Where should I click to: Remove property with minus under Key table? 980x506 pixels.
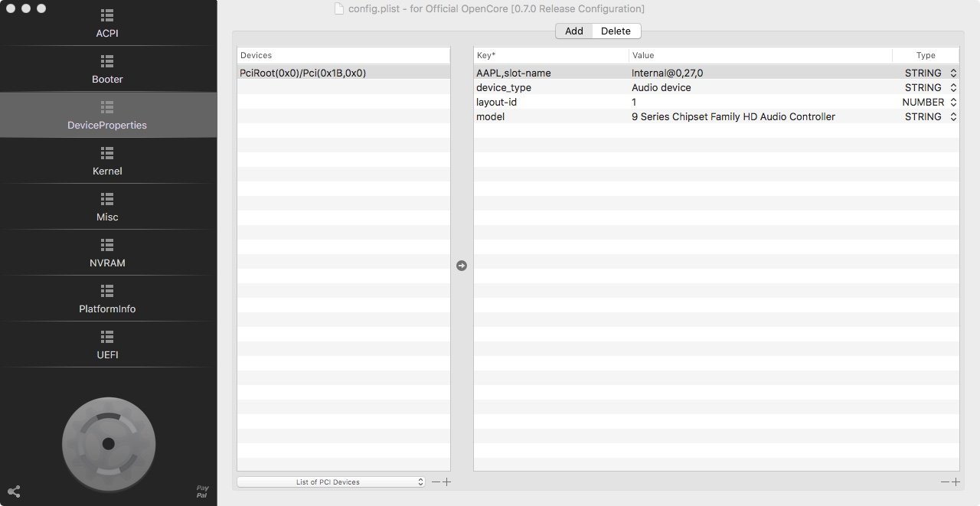tap(945, 482)
